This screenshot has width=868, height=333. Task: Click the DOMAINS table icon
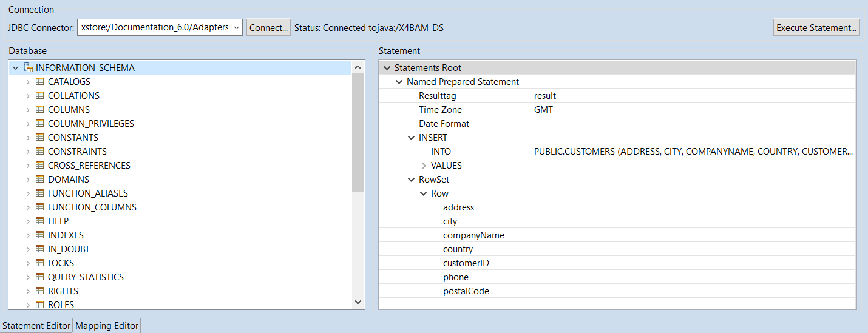coord(40,180)
